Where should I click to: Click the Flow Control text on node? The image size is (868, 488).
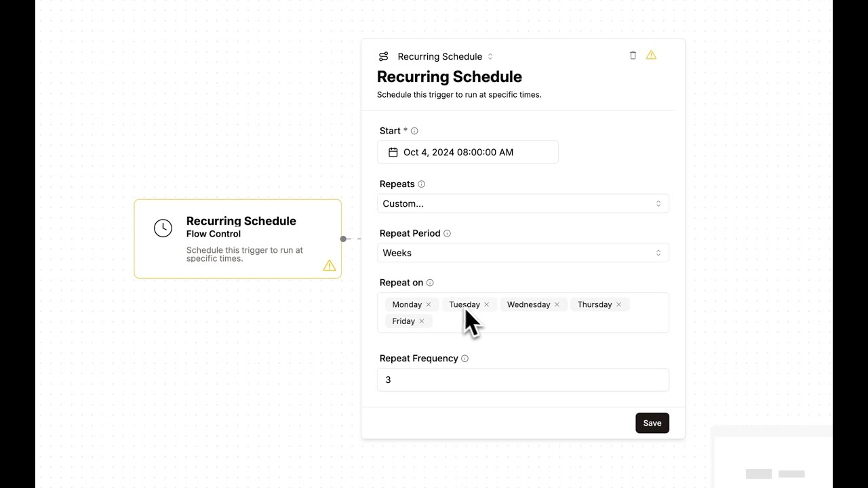click(214, 234)
